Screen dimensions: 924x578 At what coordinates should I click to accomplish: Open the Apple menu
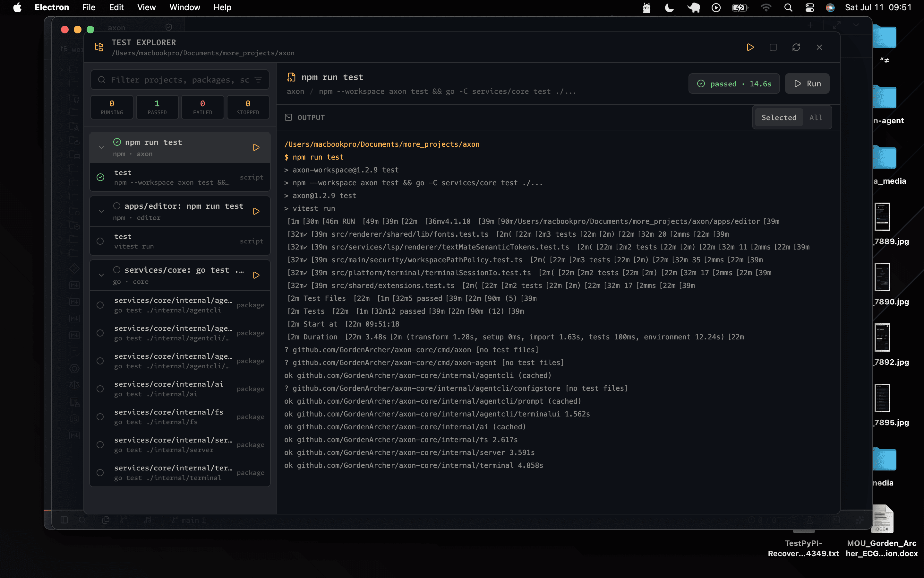[x=17, y=8]
